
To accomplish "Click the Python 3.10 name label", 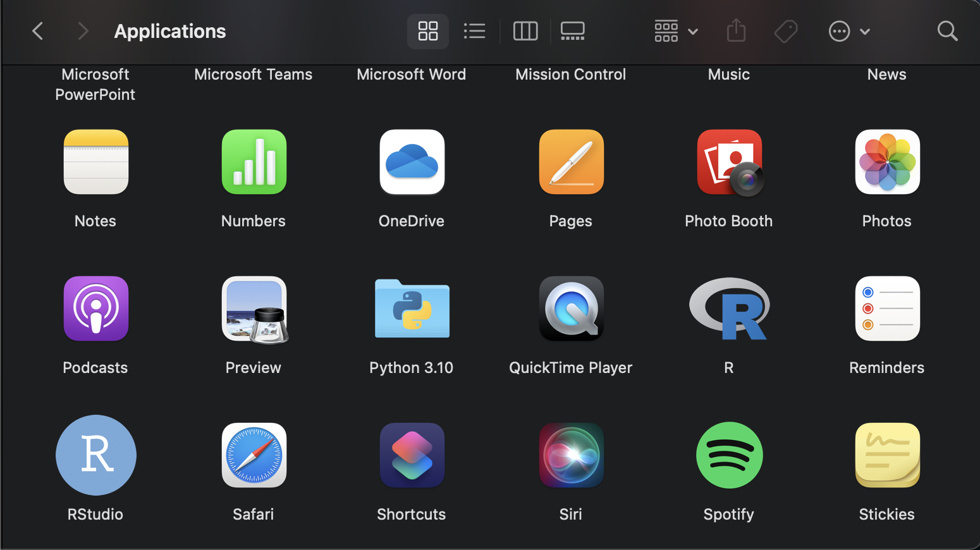I will [412, 368].
